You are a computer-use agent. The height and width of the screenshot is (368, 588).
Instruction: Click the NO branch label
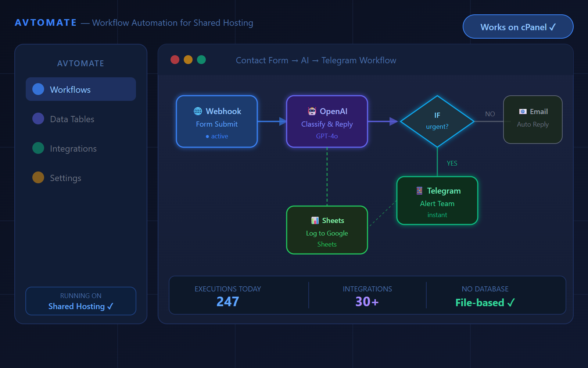pos(490,114)
